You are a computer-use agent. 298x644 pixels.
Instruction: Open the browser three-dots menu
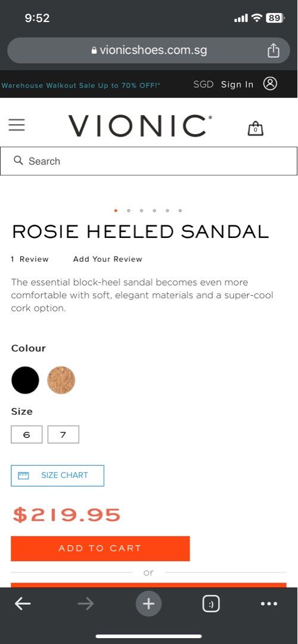click(269, 603)
